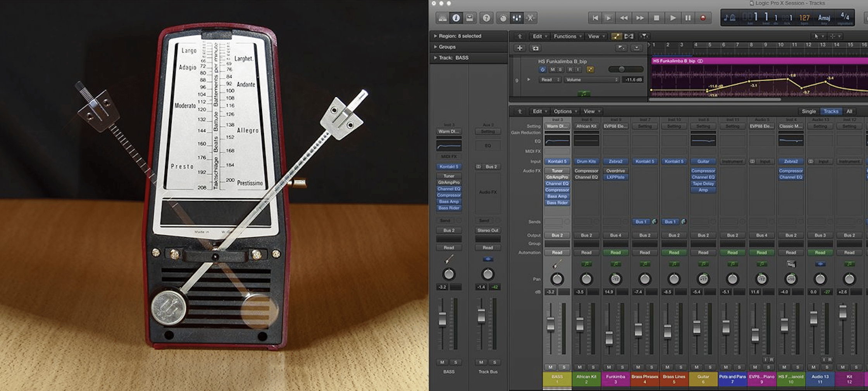Open the Mixer Options menu

(565, 111)
